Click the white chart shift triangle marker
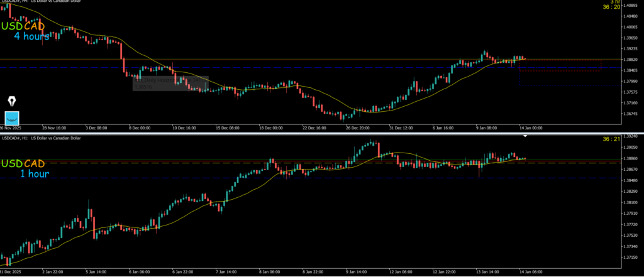Viewport: 644px width, 277px height. coord(525,136)
